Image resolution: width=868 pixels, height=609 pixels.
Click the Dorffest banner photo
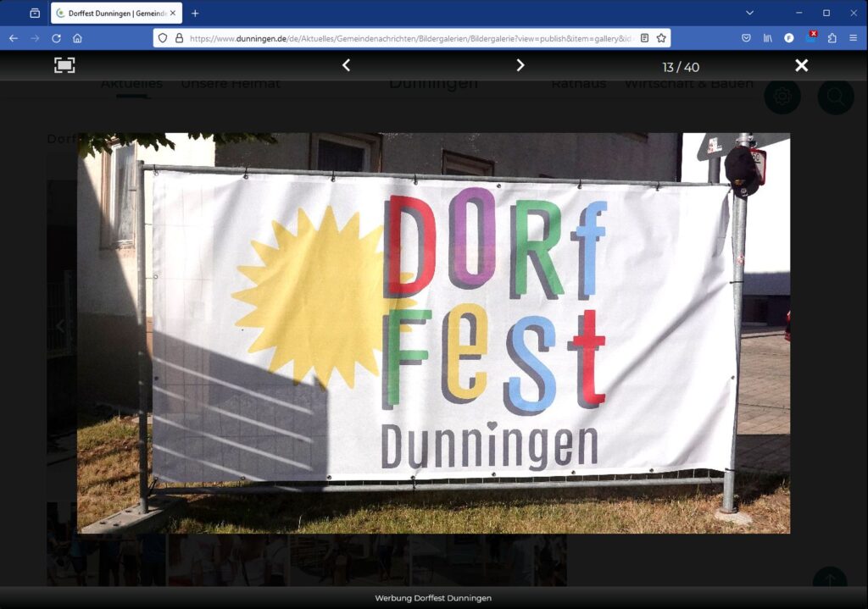[433, 333]
